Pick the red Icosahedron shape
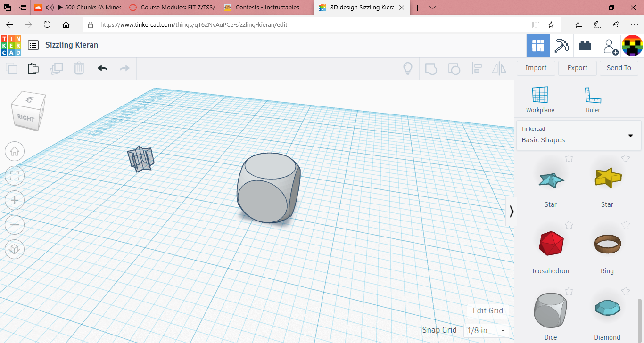 pos(551,244)
